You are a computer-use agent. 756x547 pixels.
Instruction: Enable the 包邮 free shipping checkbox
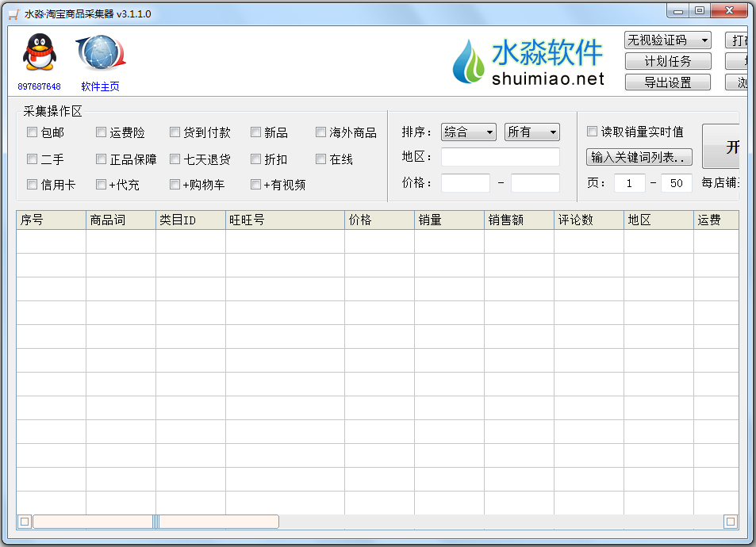click(33, 132)
